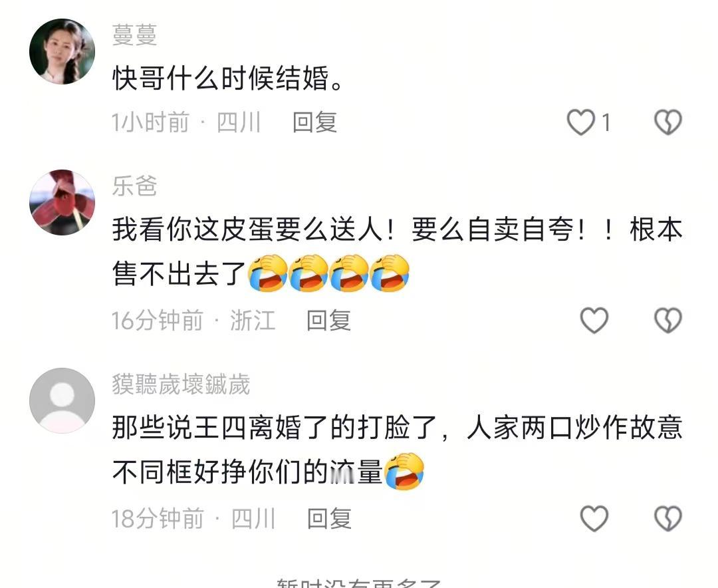Image resolution: width=718 pixels, height=588 pixels.
Task: Like 乐爸's comment about 皮蛋
Action: pyautogui.click(x=594, y=320)
